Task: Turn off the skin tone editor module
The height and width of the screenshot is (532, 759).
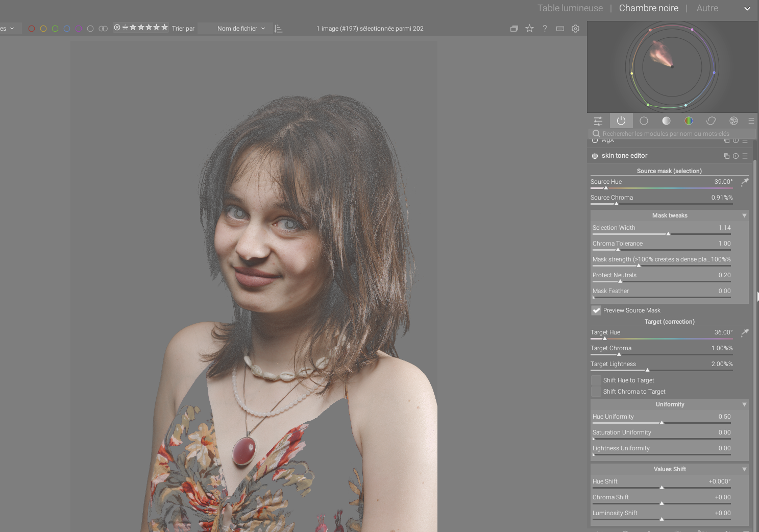Action: pos(595,156)
